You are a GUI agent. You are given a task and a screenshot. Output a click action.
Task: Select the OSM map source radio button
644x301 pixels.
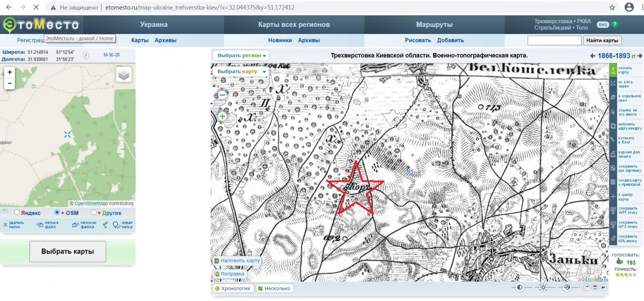(x=57, y=213)
